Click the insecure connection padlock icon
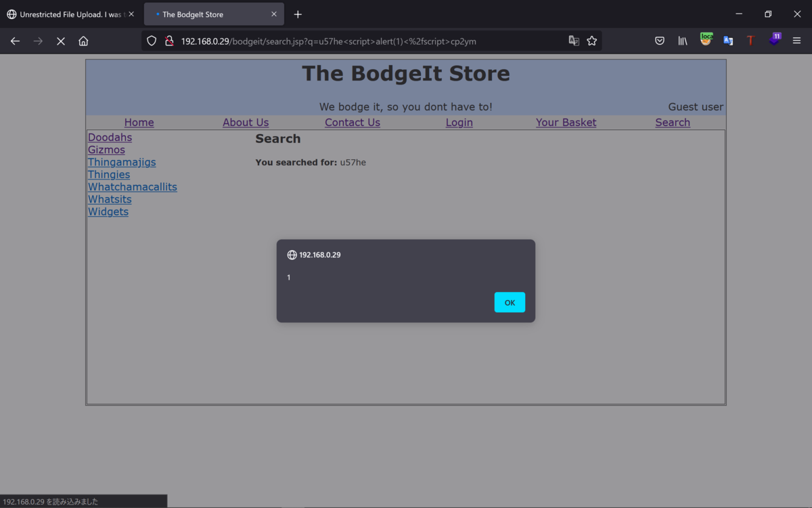This screenshot has height=508, width=812. coord(169,41)
